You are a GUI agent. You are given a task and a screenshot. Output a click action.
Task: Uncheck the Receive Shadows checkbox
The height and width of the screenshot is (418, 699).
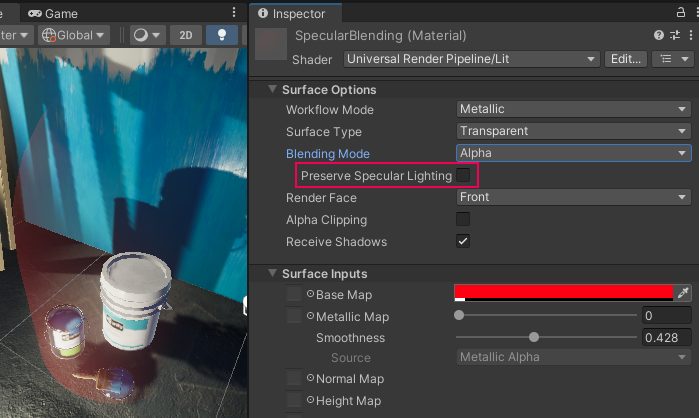[463, 242]
